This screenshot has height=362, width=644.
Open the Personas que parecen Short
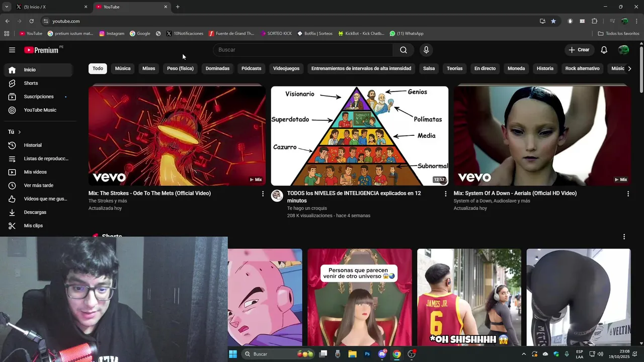360,297
